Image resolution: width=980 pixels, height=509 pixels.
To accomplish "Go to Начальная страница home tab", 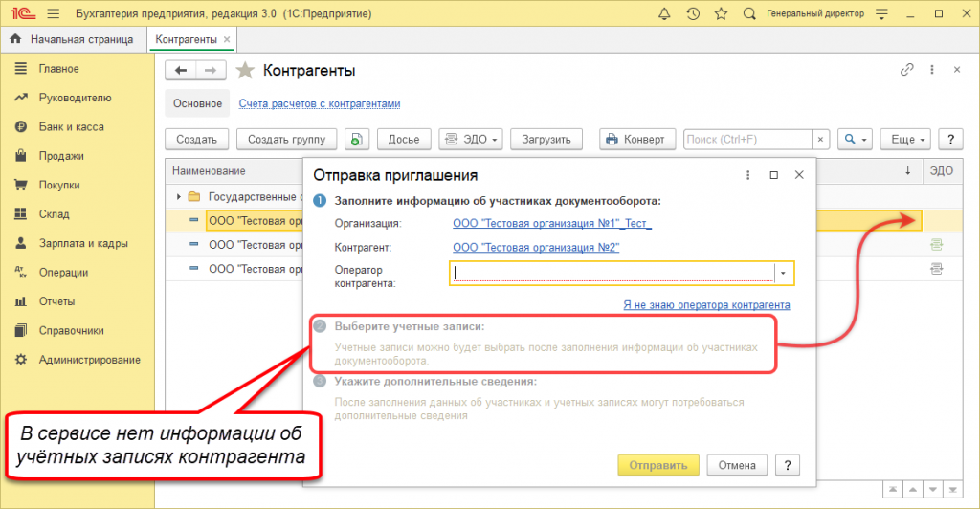I will tap(72, 39).
